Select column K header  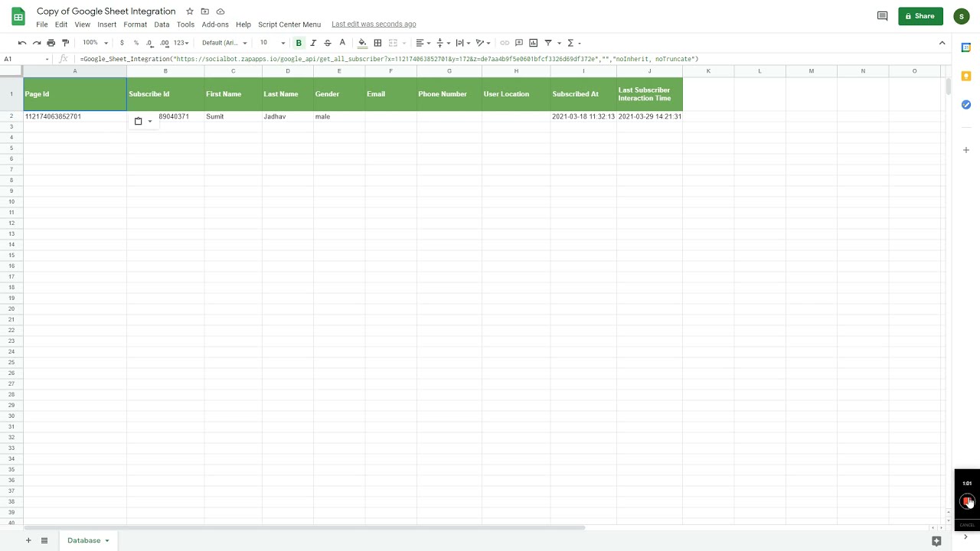708,71
